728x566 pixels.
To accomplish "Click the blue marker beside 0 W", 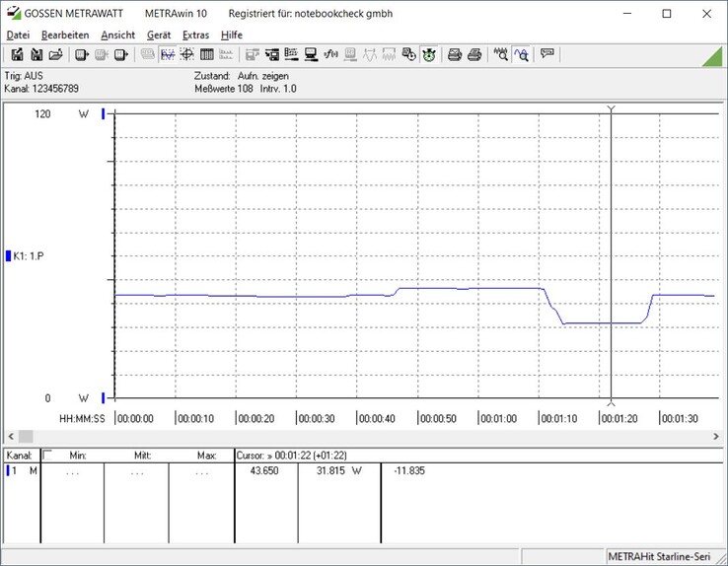I will coord(104,397).
